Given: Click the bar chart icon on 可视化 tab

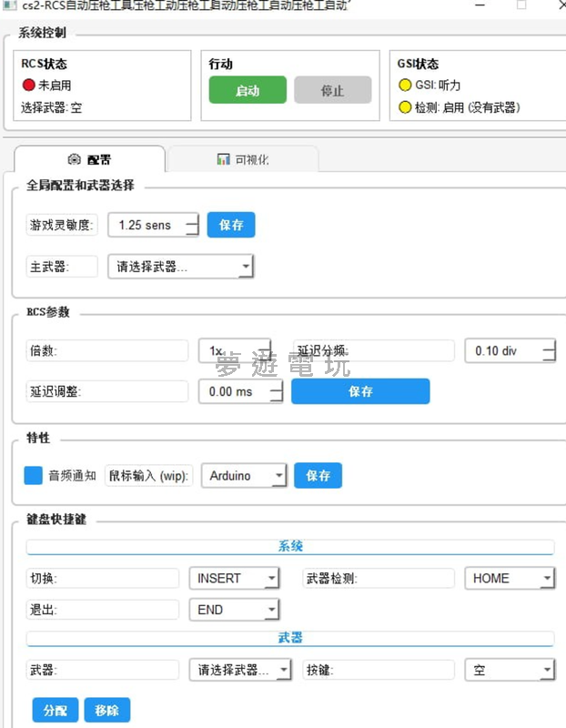Looking at the screenshot, I should pyautogui.click(x=223, y=159).
